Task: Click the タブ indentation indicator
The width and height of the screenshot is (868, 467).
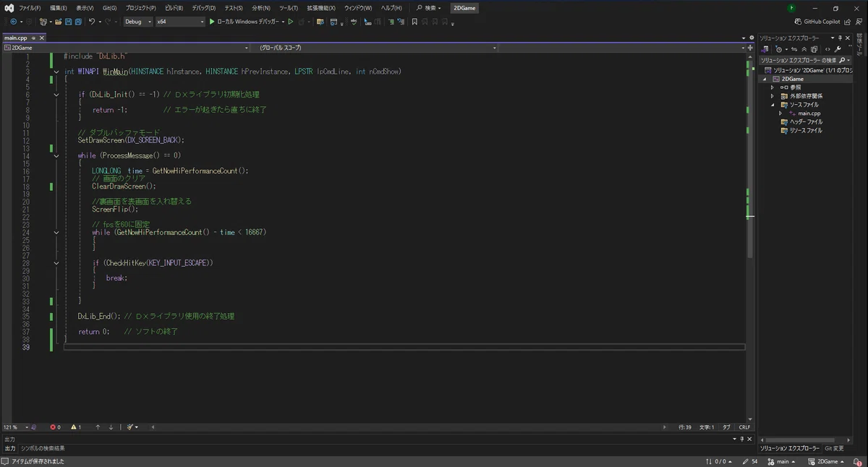Action: click(726, 427)
